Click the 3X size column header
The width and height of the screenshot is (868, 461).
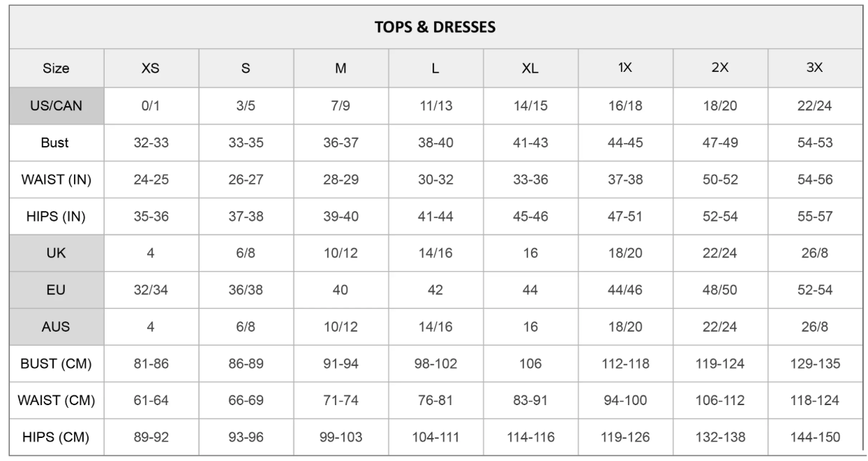coord(815,68)
